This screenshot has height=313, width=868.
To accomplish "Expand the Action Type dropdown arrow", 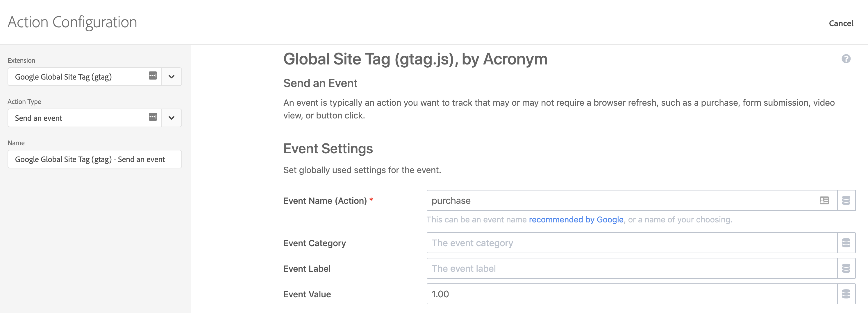I will [172, 118].
